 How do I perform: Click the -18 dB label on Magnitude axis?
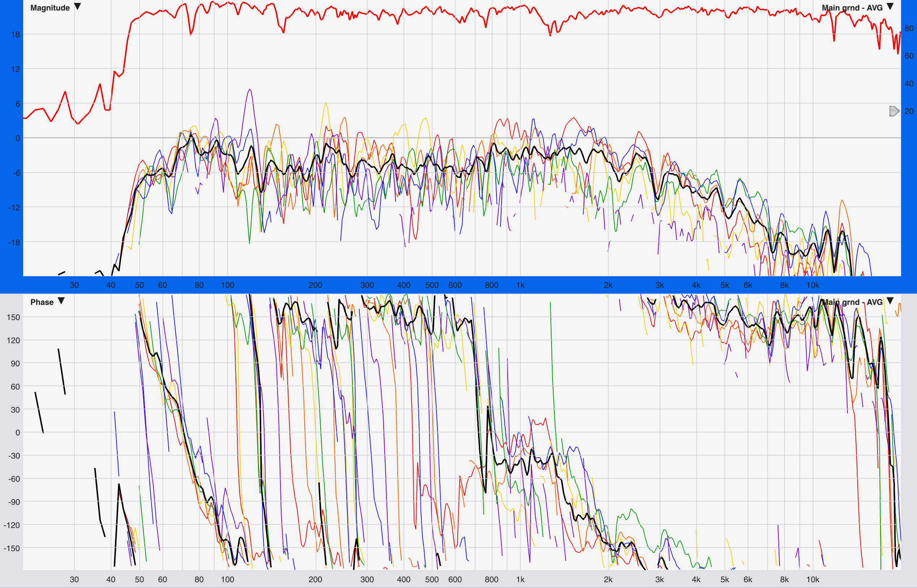(x=14, y=242)
